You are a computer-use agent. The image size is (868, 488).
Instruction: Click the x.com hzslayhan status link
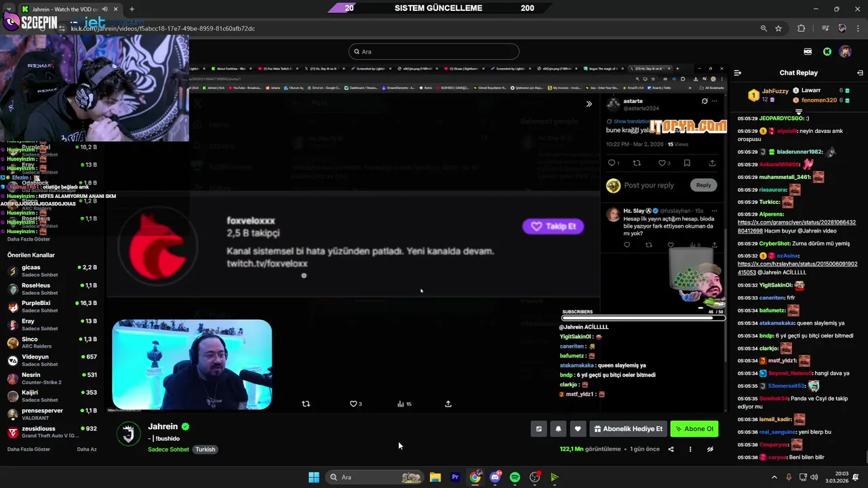(797, 268)
